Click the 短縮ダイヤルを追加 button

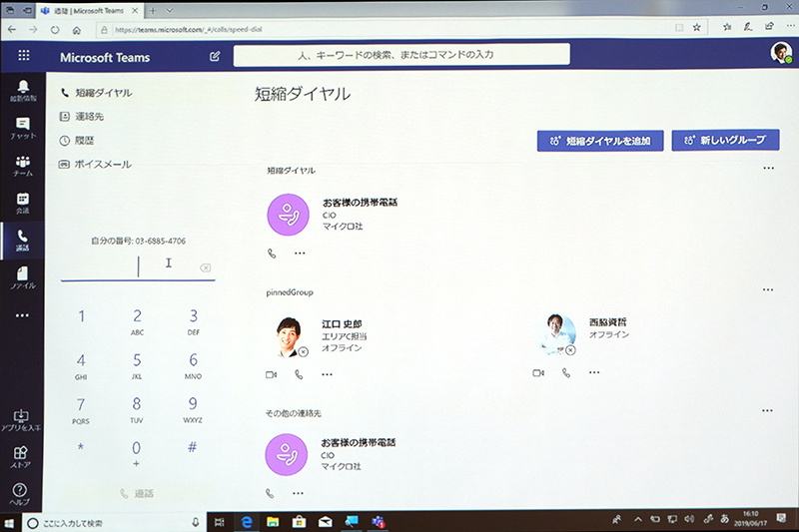tap(600, 141)
